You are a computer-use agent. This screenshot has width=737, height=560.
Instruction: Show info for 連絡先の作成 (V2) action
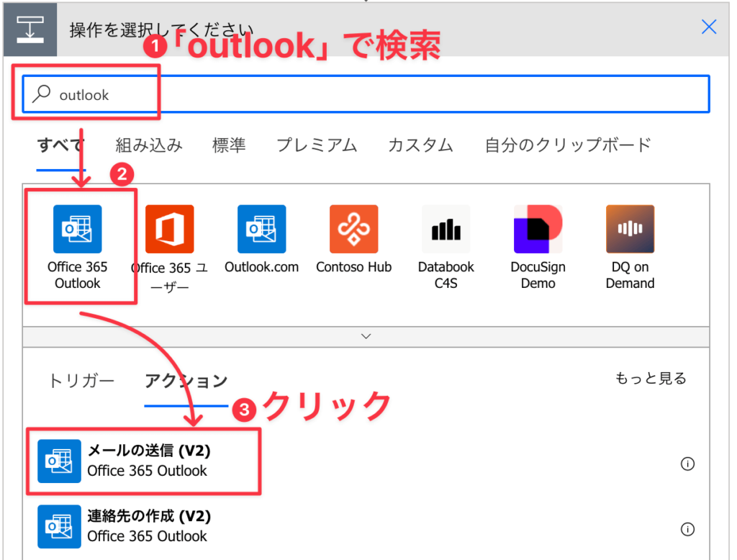coord(687,530)
